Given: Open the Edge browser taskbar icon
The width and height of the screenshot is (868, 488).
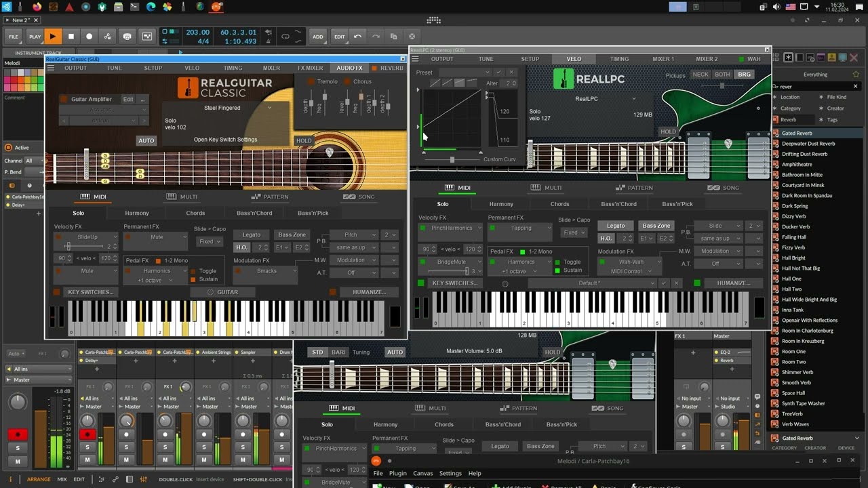Looking at the screenshot, I should coord(151,7).
